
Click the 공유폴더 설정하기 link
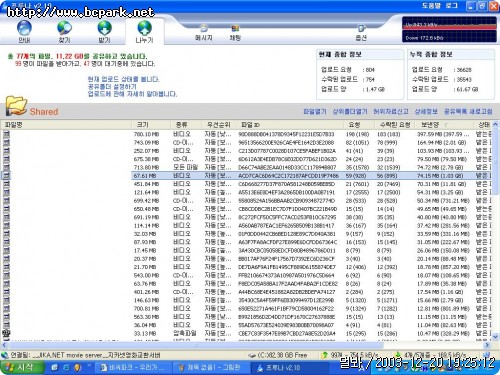coord(112,87)
